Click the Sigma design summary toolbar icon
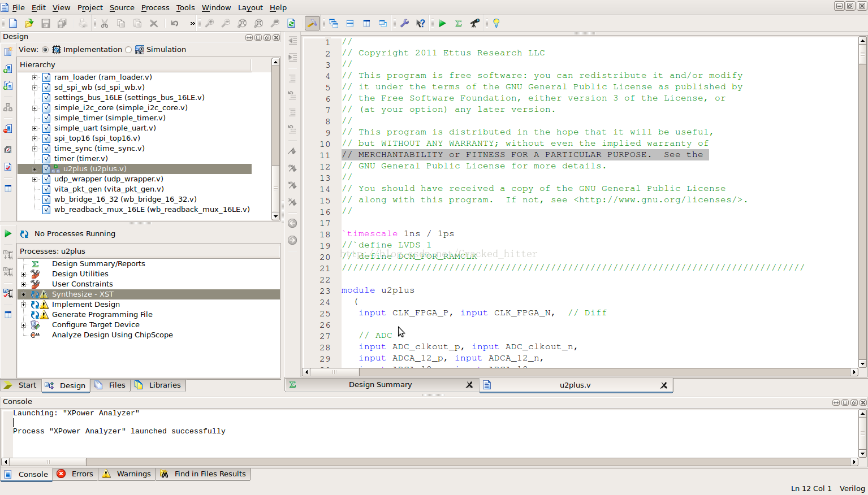 tap(459, 23)
